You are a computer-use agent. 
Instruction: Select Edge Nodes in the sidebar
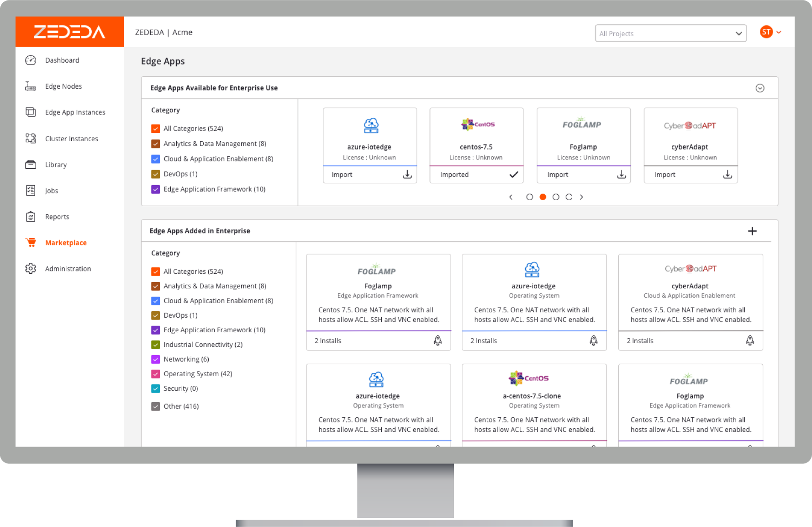pyautogui.click(x=63, y=86)
